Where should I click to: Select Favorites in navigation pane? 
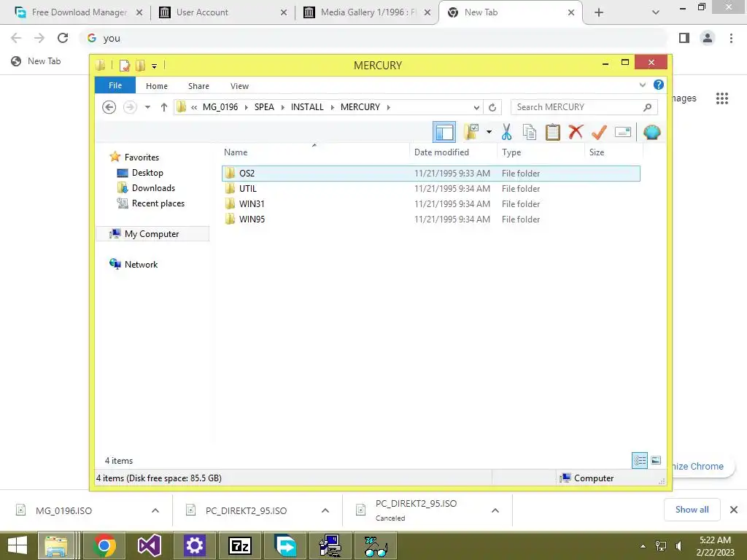[x=142, y=157]
